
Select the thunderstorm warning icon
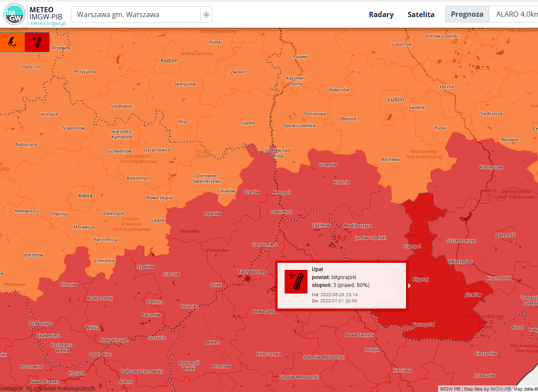[12, 42]
